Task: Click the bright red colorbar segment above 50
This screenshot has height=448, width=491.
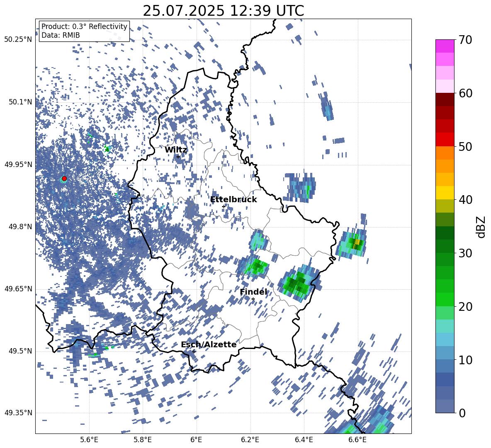Action: point(445,140)
